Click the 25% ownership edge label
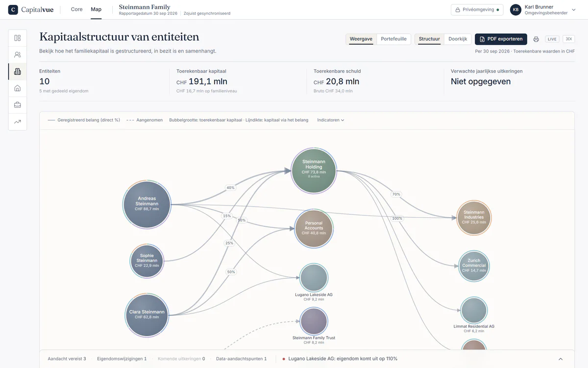Screen dimensions: 588x368 point(229,243)
